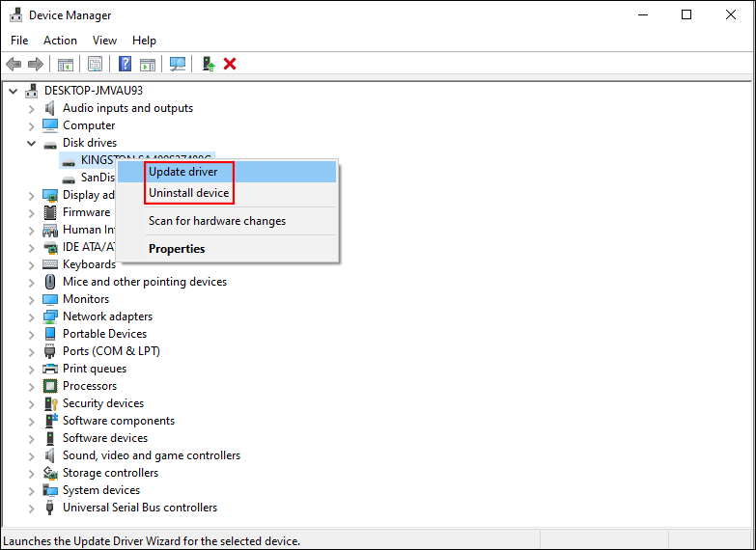The width and height of the screenshot is (756, 550).
Task: Click the Universal Serial Bus controllers plug icon
Action: point(49,508)
